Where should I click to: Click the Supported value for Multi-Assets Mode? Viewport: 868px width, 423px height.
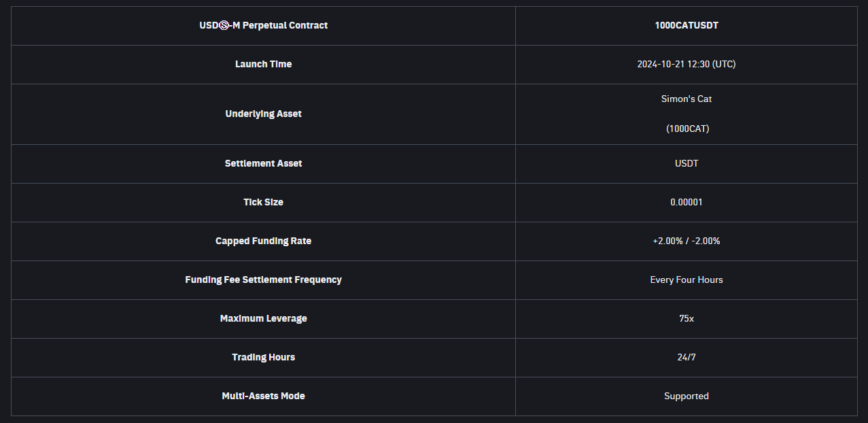[x=687, y=396]
